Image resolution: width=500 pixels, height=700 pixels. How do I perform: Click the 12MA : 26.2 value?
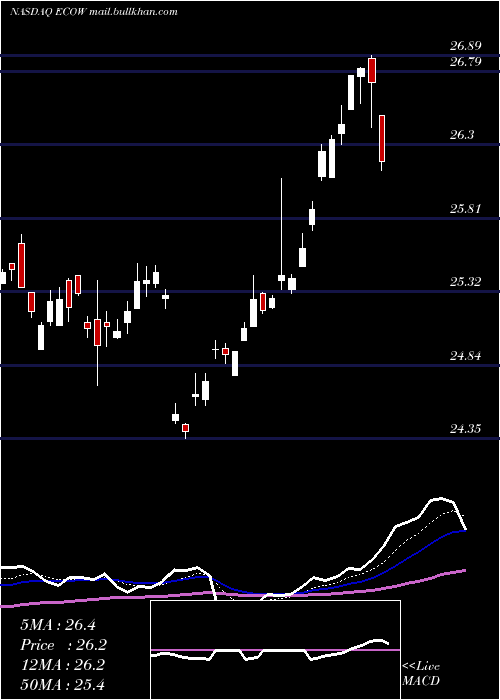click(x=62, y=665)
